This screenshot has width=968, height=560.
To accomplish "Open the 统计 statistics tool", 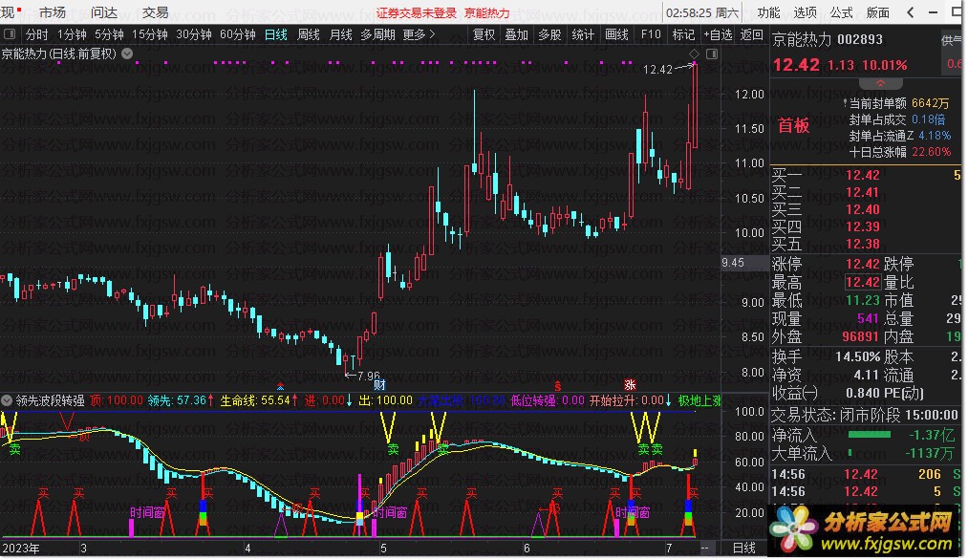I will coord(583,34).
